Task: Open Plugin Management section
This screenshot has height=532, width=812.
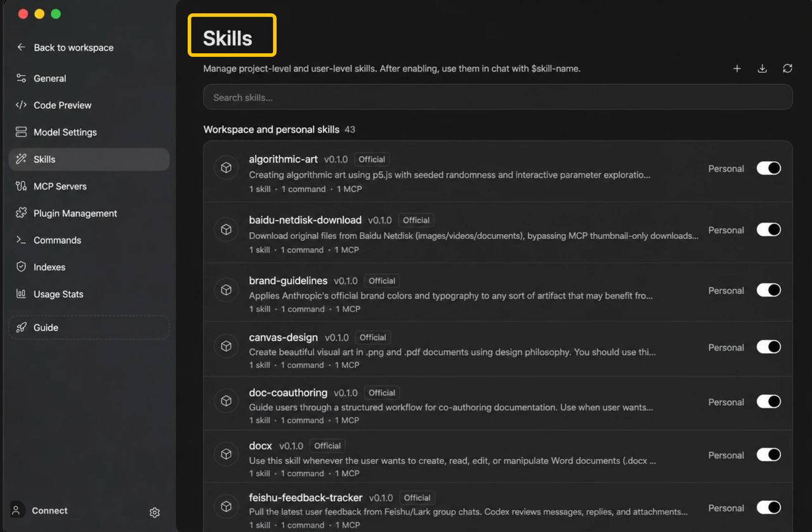Action: pos(89,213)
